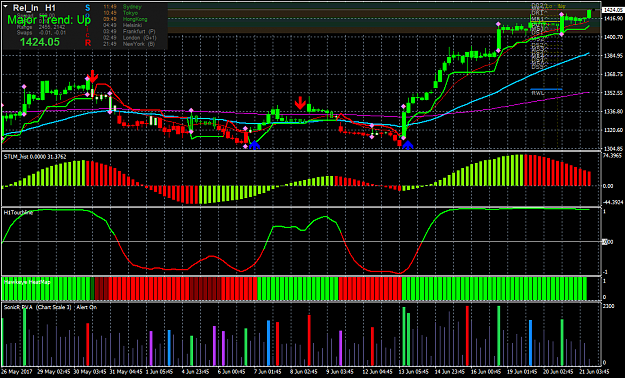Click the 13 Jun 05:45 time label

point(415,372)
